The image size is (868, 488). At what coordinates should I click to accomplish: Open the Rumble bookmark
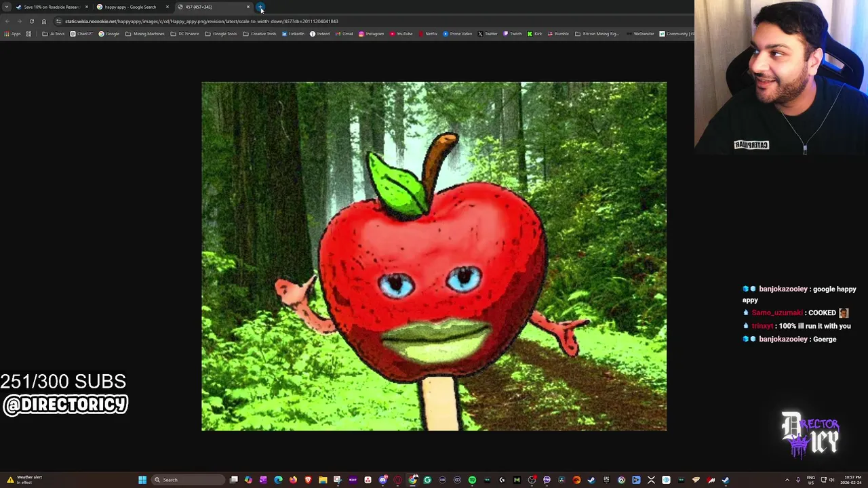[558, 34]
